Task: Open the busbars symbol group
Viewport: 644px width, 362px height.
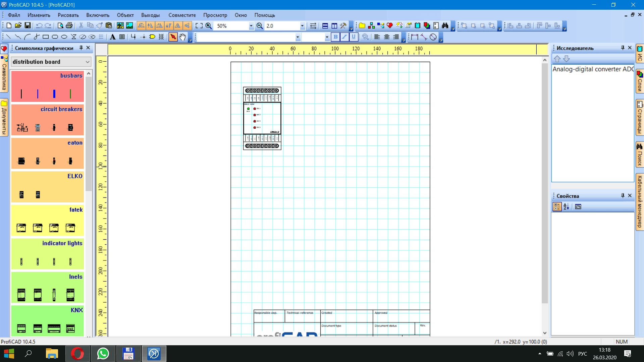Action: click(47, 86)
